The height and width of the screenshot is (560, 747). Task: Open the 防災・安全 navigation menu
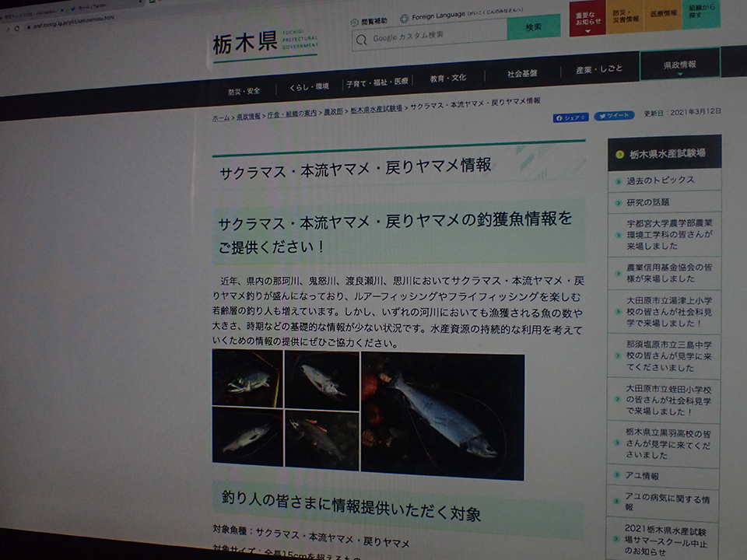pos(244,90)
